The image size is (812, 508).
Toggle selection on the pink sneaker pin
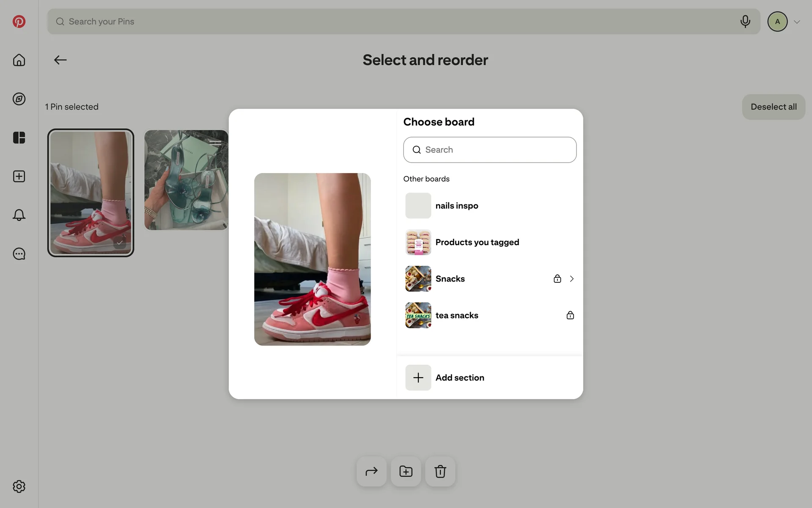[91, 193]
